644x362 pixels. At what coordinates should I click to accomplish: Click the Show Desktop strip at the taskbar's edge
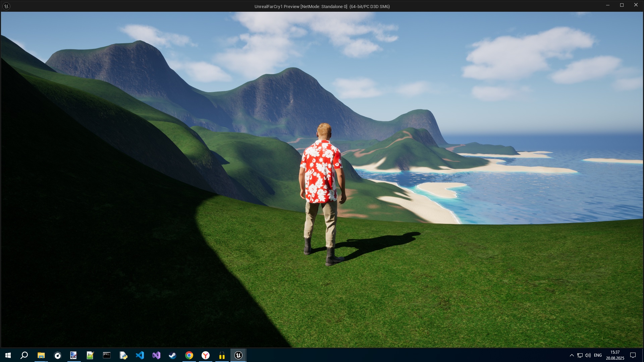pyautogui.click(x=643, y=355)
